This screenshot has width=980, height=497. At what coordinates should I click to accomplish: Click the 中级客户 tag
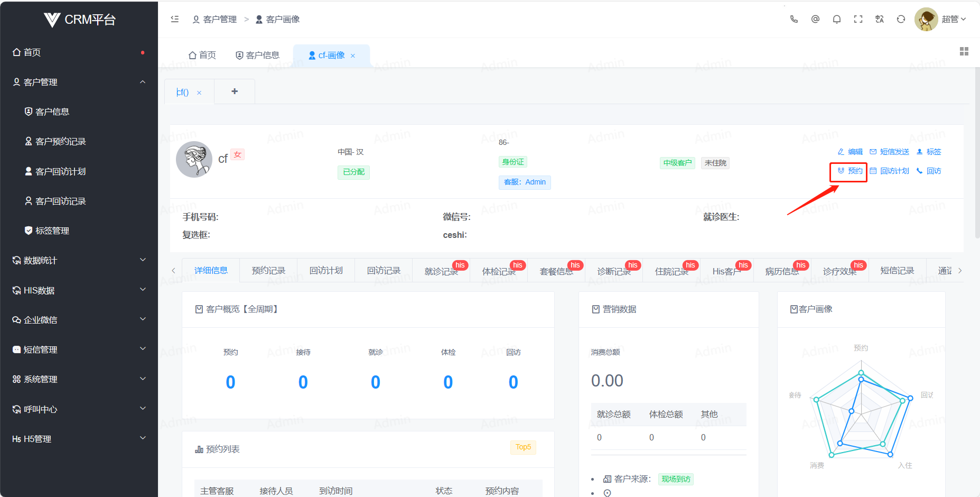click(677, 163)
